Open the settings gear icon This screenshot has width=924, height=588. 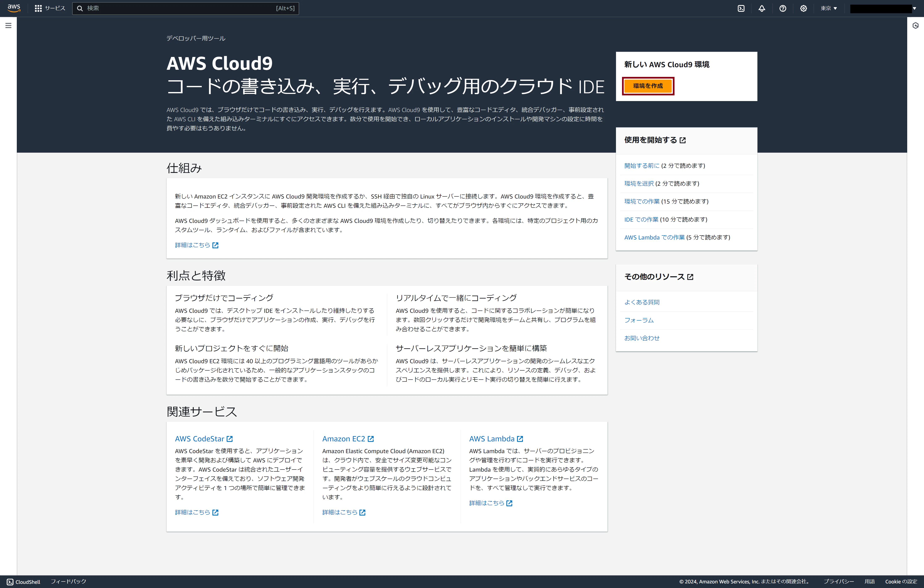coord(803,8)
